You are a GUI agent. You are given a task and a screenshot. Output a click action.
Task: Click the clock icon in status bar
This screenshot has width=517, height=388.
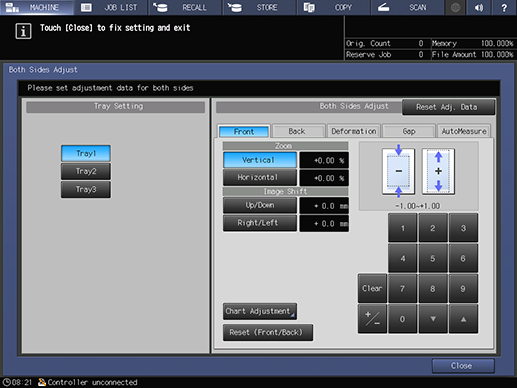tap(6, 382)
